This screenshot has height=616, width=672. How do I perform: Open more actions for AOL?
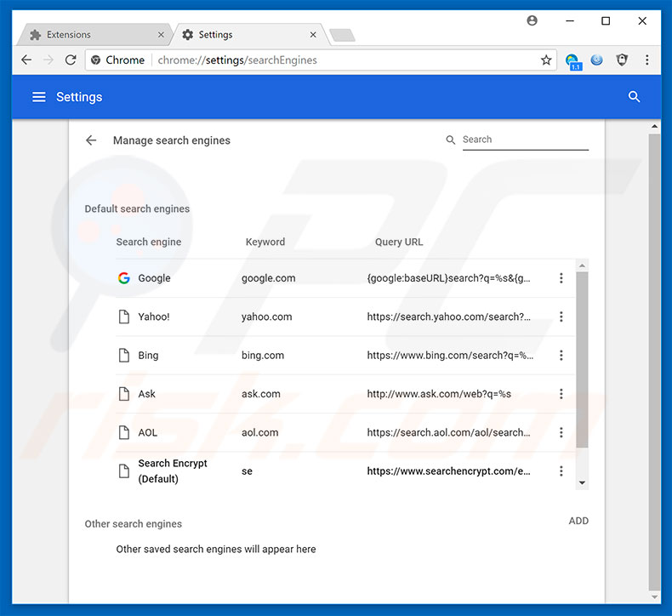click(x=561, y=432)
